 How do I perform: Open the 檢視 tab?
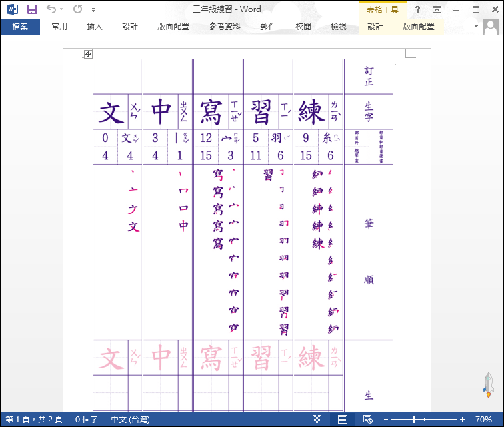[x=339, y=27]
